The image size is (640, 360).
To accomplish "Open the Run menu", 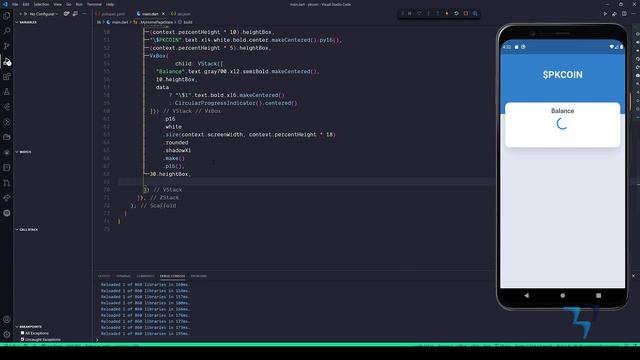I will click(79, 4).
